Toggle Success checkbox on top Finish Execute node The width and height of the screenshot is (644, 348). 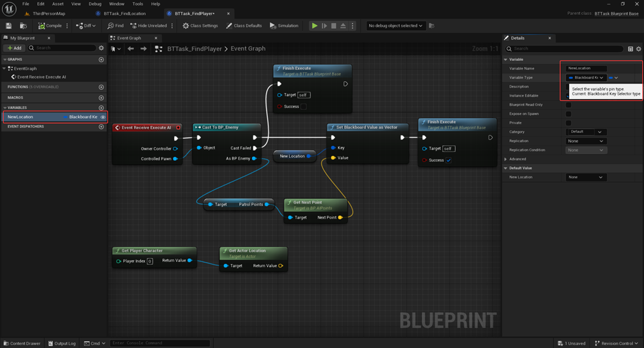[x=304, y=107]
